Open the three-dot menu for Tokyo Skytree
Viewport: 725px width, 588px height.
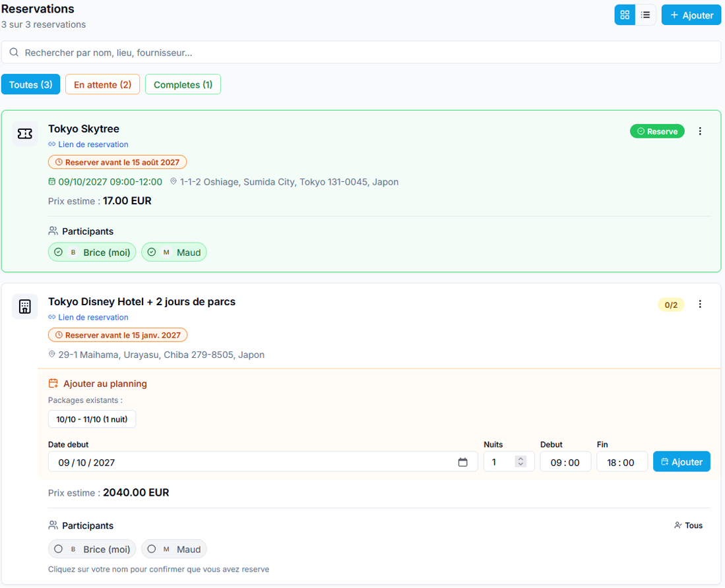pyautogui.click(x=700, y=131)
